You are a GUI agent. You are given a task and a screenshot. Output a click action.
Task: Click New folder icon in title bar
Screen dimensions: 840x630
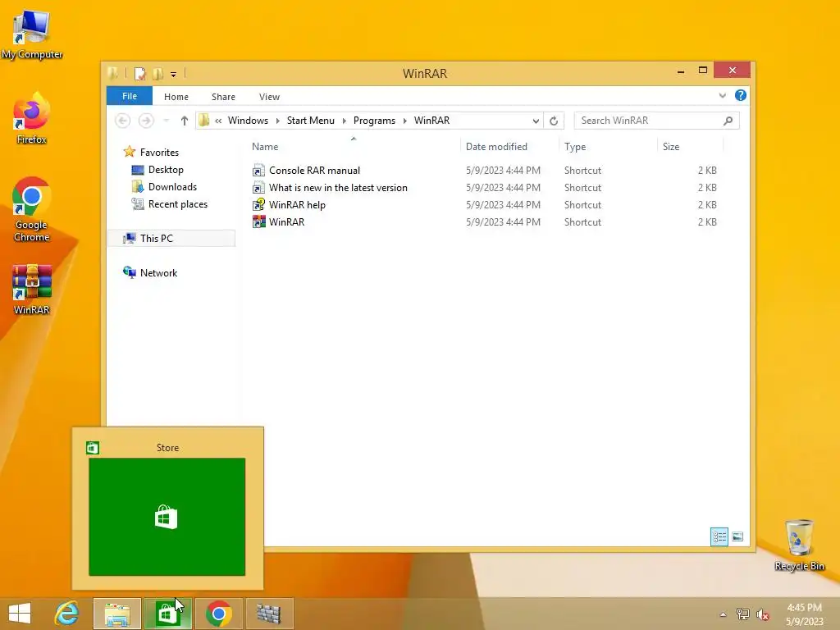pos(158,73)
